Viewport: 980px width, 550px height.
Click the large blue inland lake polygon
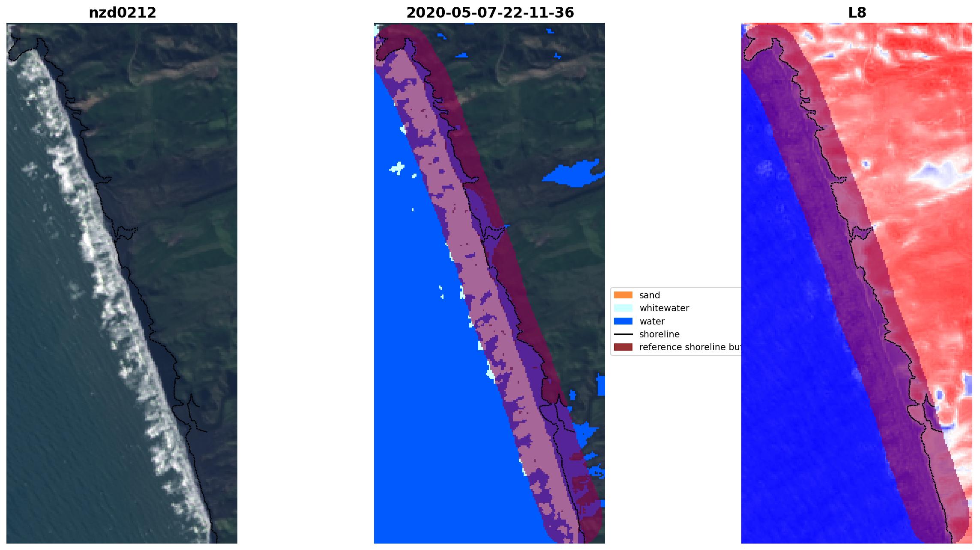coord(572,174)
